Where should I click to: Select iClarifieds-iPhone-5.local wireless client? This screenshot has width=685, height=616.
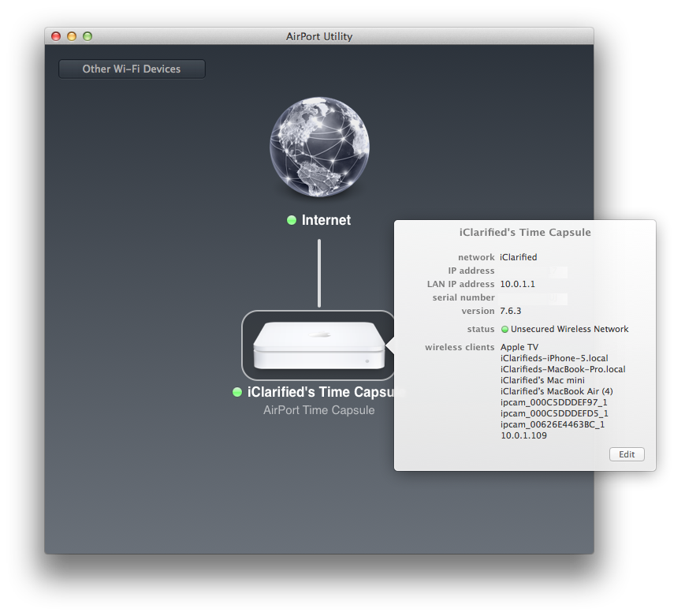coord(554,358)
